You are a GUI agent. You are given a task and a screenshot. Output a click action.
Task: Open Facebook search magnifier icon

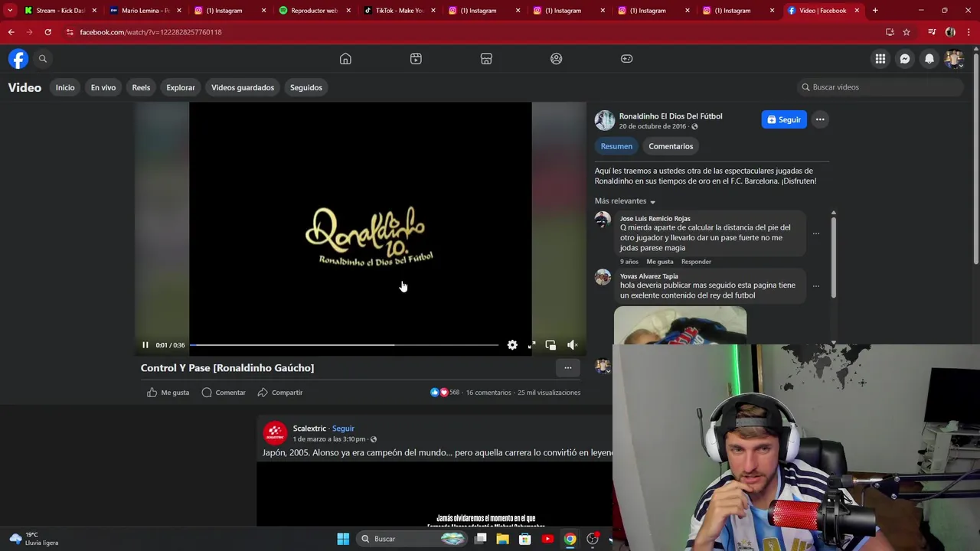click(x=43, y=59)
